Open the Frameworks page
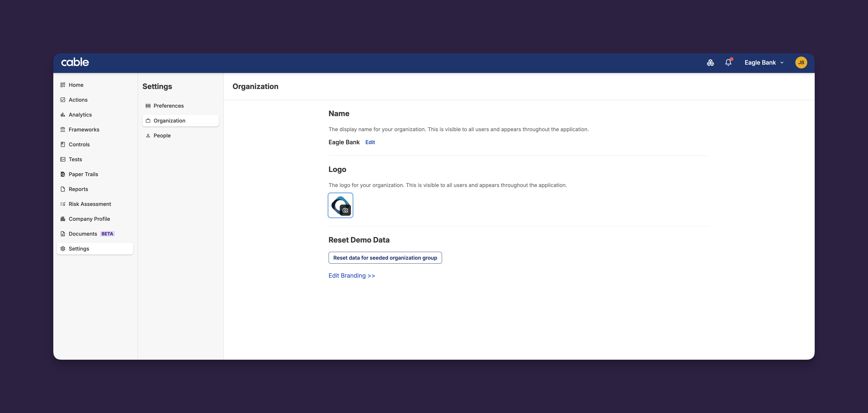Screen dimensions: 868x413 click(95, 129)
